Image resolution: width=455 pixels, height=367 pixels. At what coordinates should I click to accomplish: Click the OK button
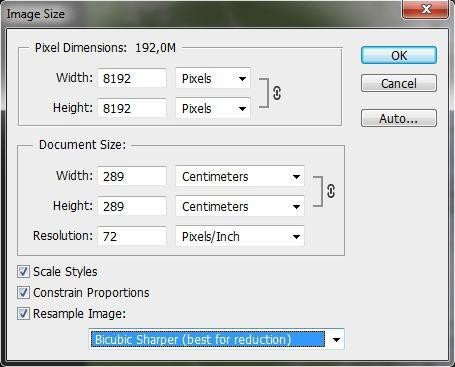pos(399,55)
